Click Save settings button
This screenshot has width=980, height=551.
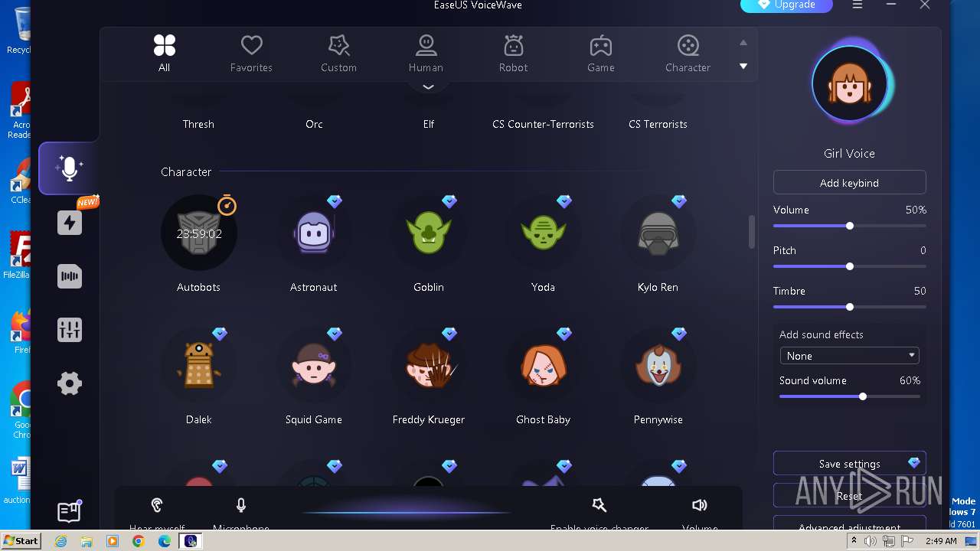(x=849, y=464)
